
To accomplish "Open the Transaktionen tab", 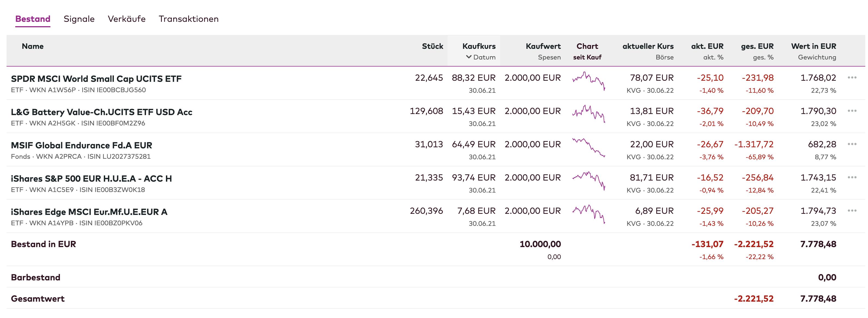I will pos(188,19).
